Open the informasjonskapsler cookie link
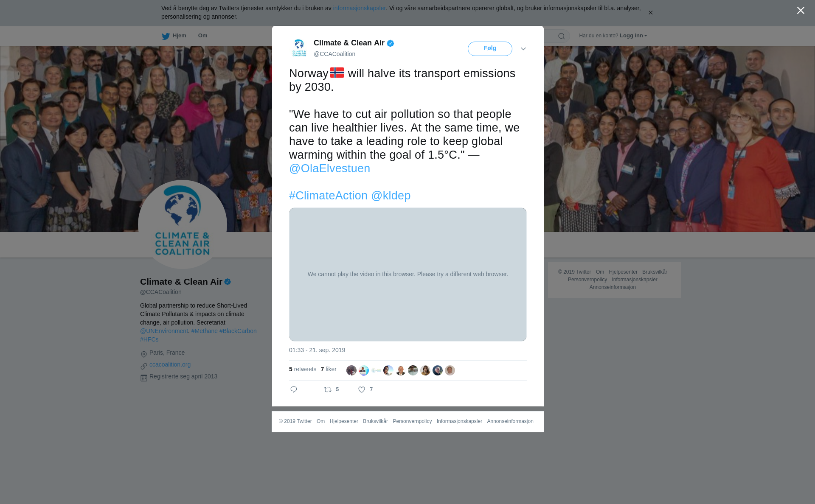This screenshot has width=815, height=504. pos(359,8)
